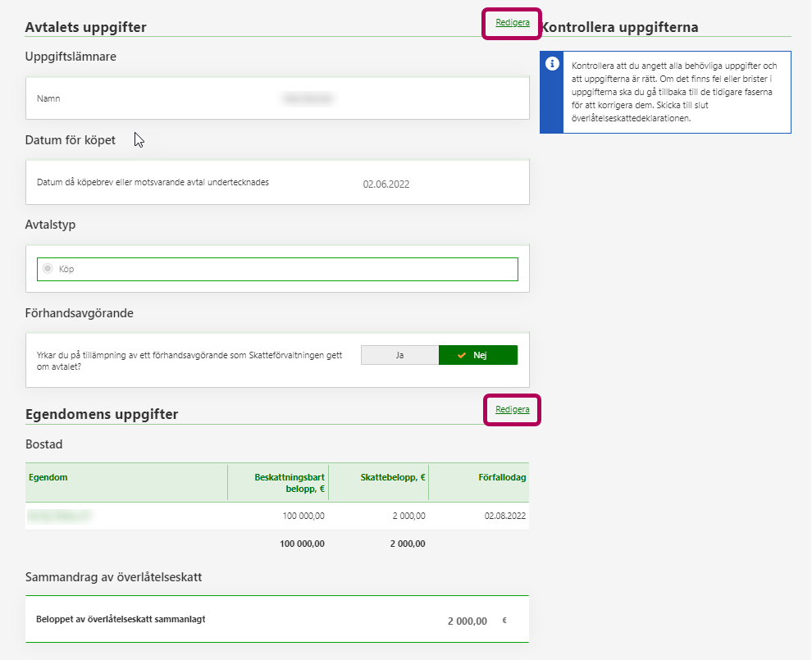
Task: Click the Beskattningsbart belopp column header
Action: (x=290, y=483)
